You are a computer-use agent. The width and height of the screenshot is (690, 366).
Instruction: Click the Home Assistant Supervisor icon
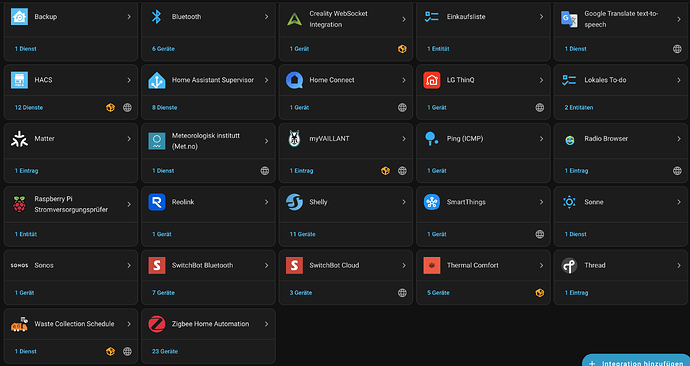(157, 80)
